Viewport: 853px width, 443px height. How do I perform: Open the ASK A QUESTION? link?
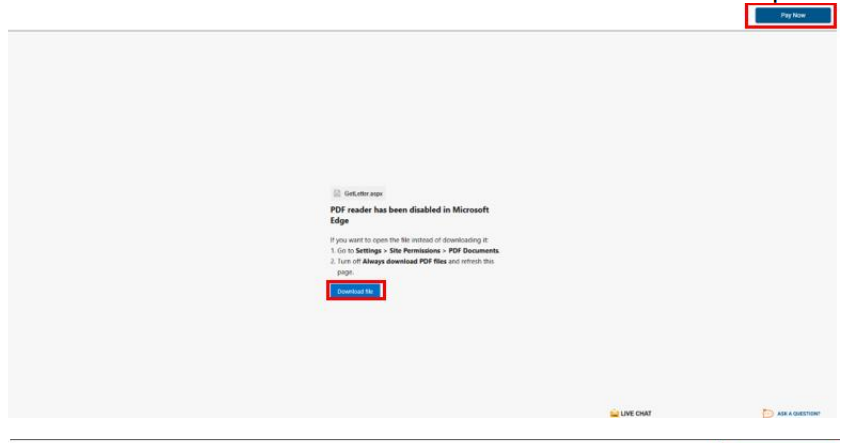798,413
